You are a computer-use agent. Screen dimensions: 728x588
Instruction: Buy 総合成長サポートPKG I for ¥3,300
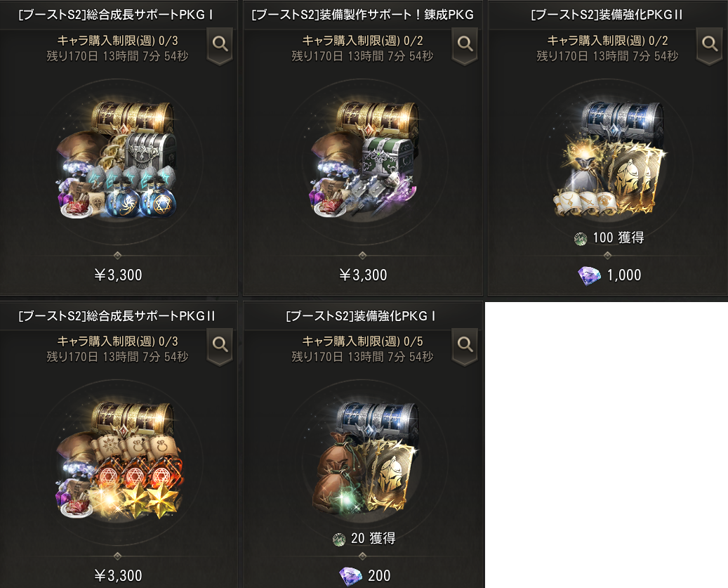coord(118,275)
